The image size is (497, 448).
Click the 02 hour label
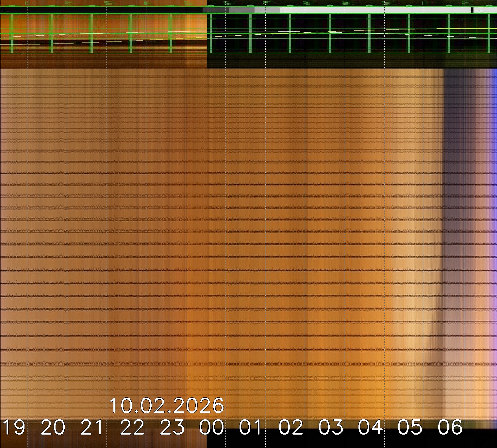[291, 427]
